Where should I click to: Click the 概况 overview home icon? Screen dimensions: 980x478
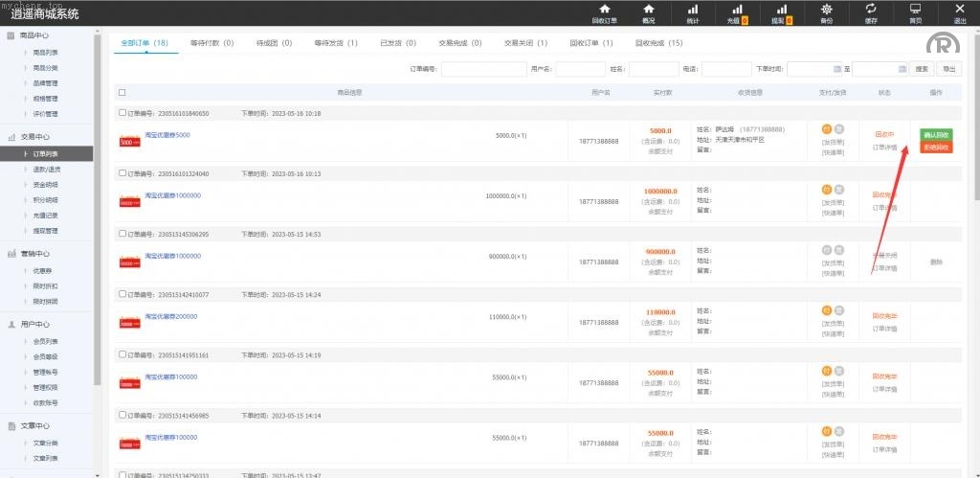[649, 12]
